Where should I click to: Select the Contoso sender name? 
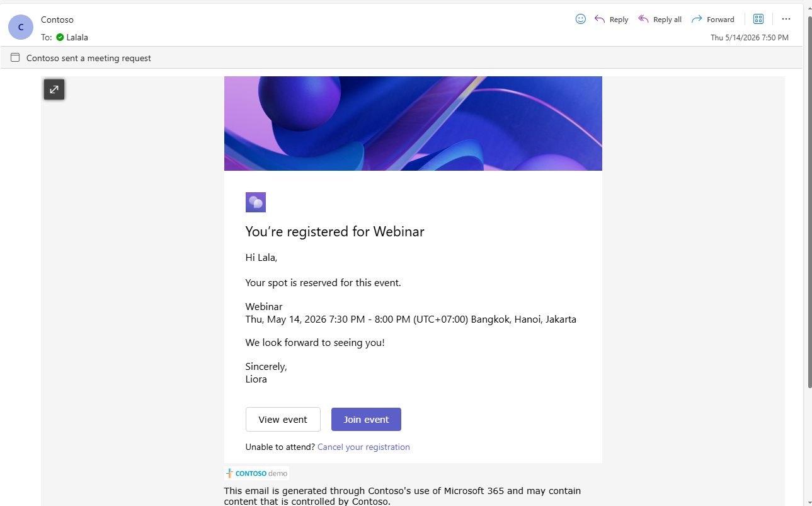click(x=57, y=20)
